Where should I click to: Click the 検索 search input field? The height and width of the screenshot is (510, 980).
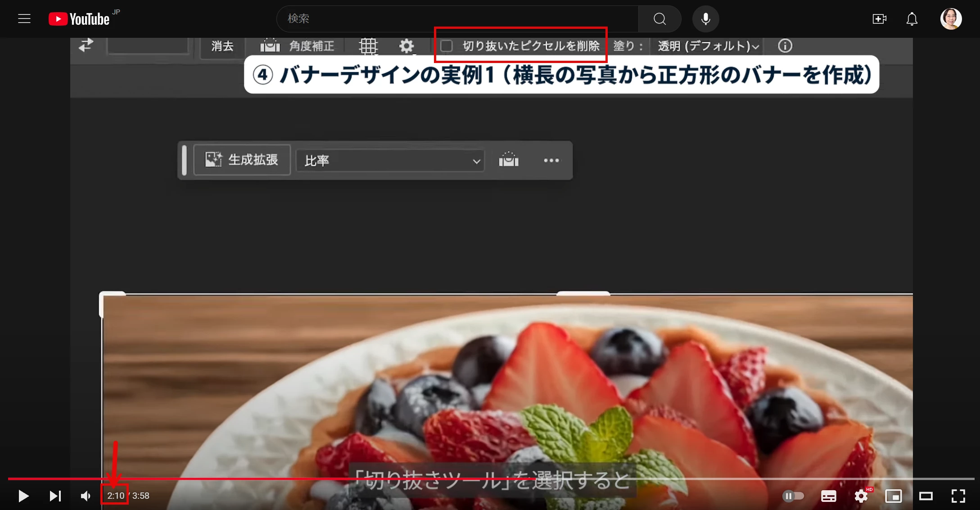(457, 19)
